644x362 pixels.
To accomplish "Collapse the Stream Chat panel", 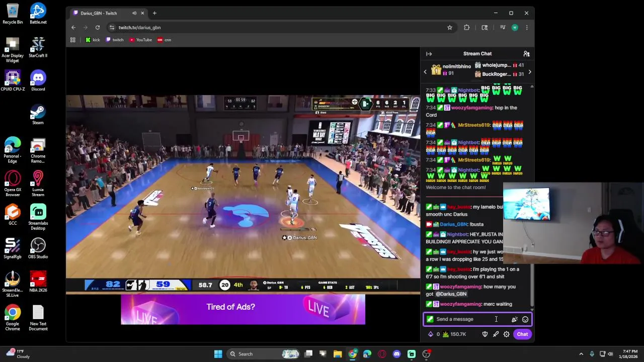I will (x=429, y=54).
